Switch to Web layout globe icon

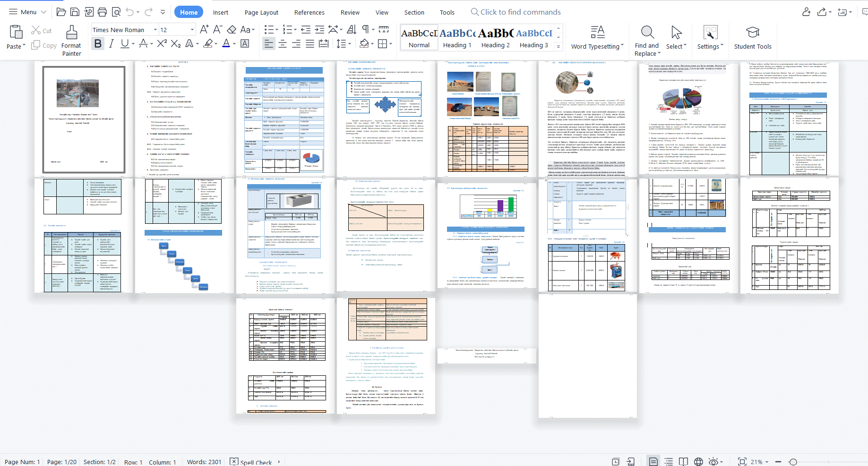click(x=698, y=461)
